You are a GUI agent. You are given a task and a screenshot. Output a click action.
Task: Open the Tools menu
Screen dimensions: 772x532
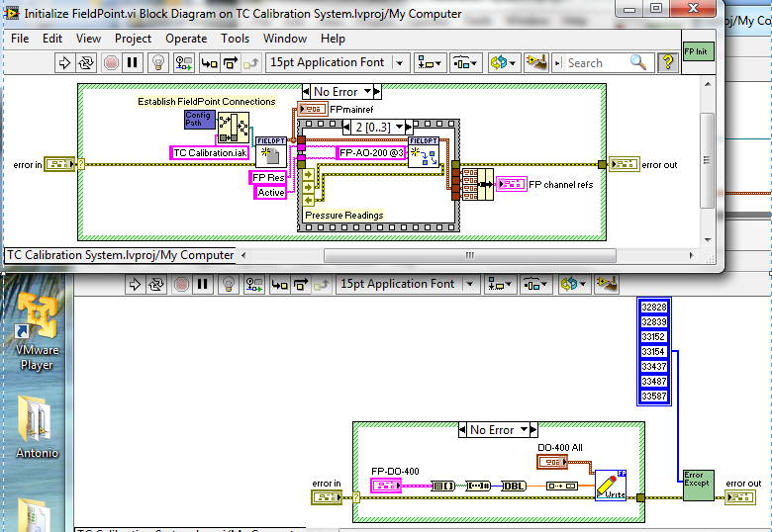(x=235, y=39)
